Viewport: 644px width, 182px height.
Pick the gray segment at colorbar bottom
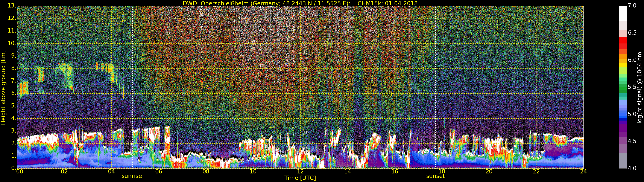[x=623, y=161]
